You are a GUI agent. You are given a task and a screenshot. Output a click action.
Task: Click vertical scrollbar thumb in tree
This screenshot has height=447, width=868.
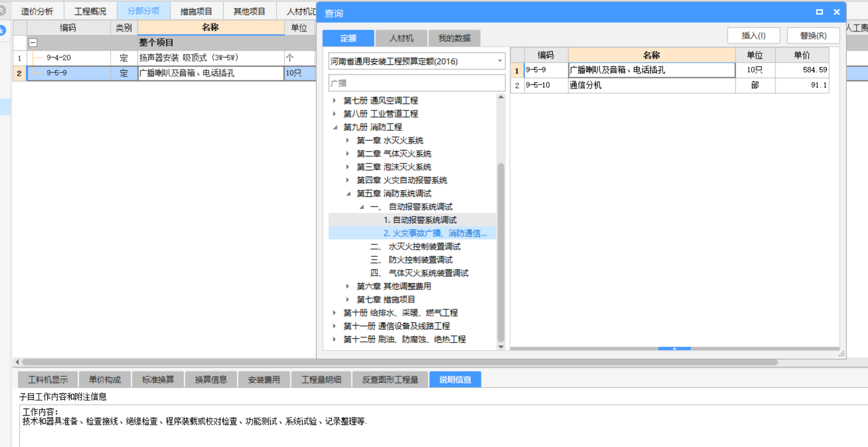click(501, 252)
